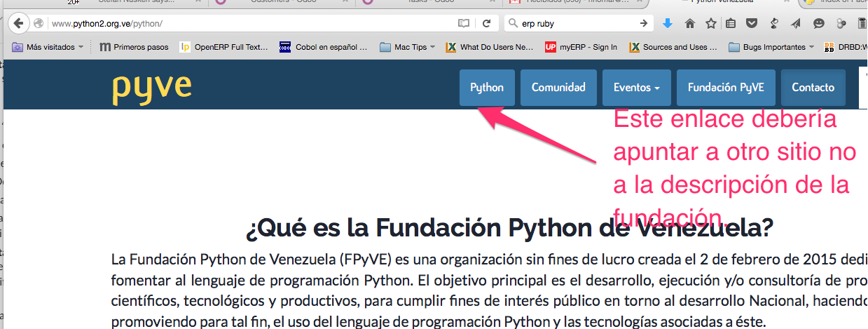
Task: Open downloads with the blue arrow icon
Action: (667, 24)
